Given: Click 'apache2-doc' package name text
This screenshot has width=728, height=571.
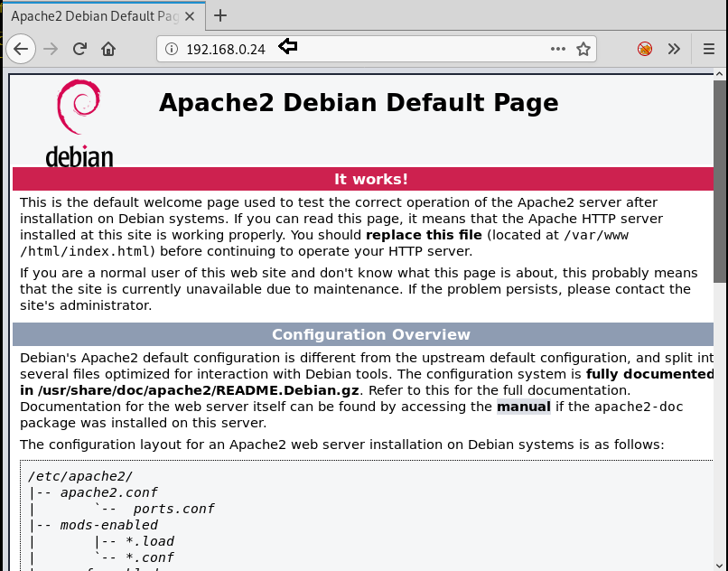Looking at the screenshot, I should [639, 407].
